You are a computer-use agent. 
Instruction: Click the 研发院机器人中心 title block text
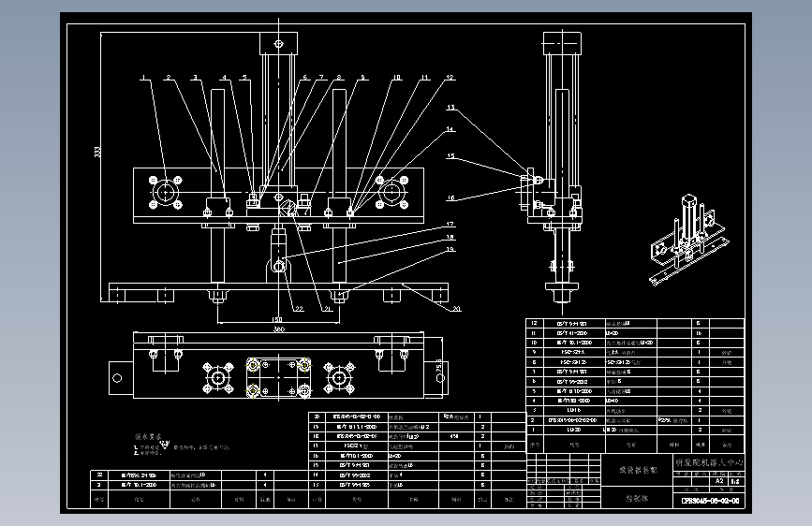[x=710, y=462]
